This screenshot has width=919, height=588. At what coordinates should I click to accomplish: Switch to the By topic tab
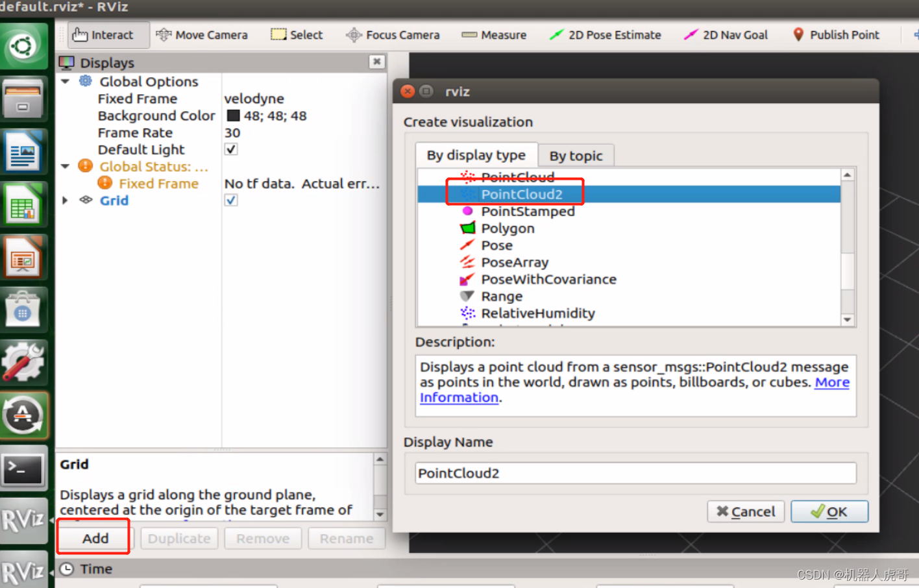click(x=576, y=156)
